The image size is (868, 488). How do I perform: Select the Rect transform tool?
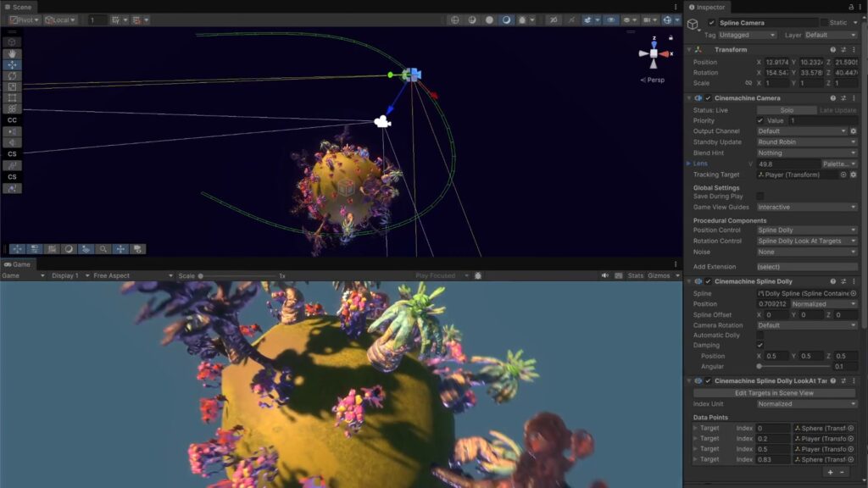tap(13, 97)
